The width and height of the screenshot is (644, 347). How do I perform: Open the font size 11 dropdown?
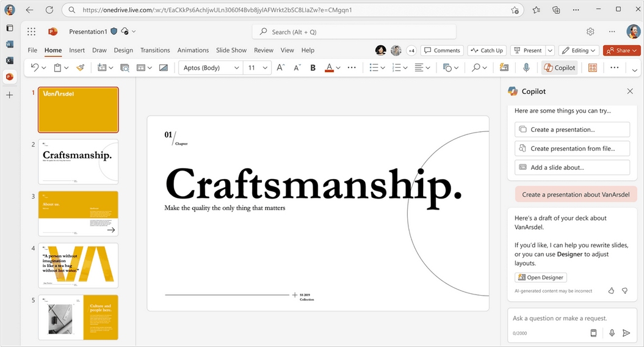pyautogui.click(x=265, y=68)
